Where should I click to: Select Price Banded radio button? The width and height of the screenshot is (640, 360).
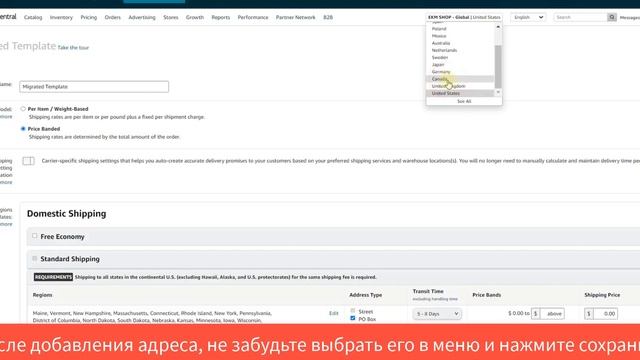click(23, 129)
